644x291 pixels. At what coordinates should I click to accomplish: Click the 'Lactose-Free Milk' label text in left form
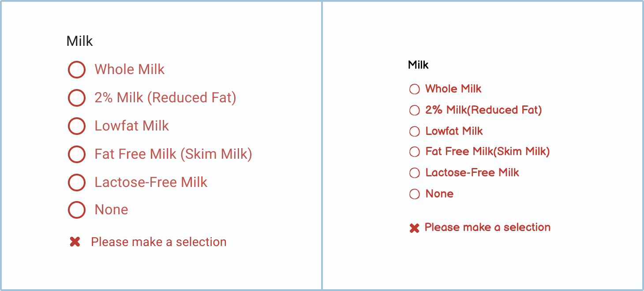pos(151,182)
